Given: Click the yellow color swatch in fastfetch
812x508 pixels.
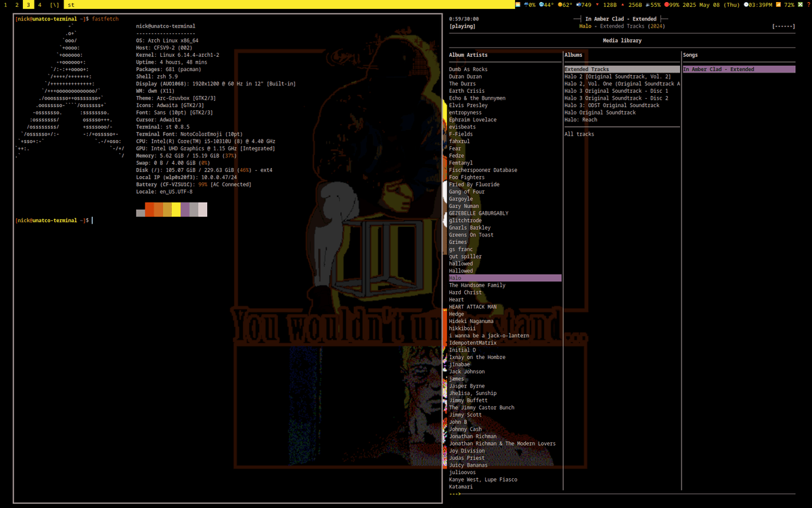Looking at the screenshot, I should tap(175, 210).
